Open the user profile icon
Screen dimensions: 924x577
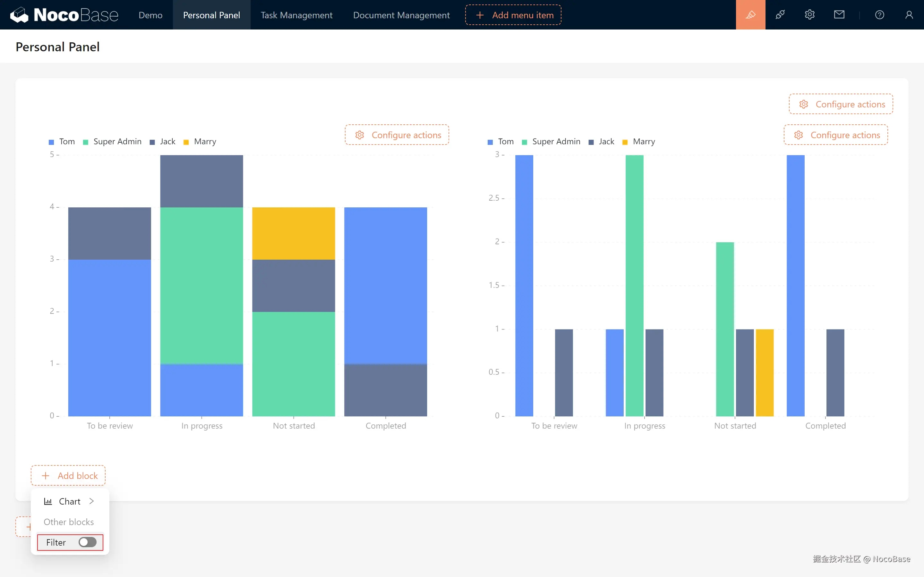909,15
